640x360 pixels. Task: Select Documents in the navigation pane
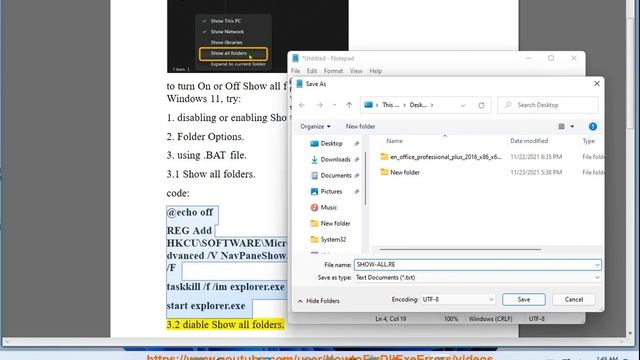[336, 176]
